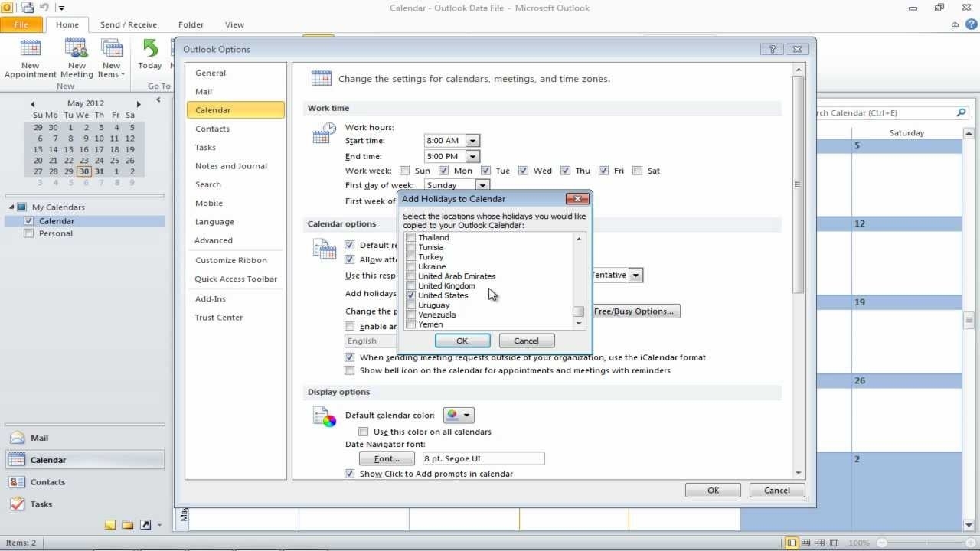Minimize the ribbon with the caret icon
The height and width of the screenshot is (551, 980).
[955, 24]
